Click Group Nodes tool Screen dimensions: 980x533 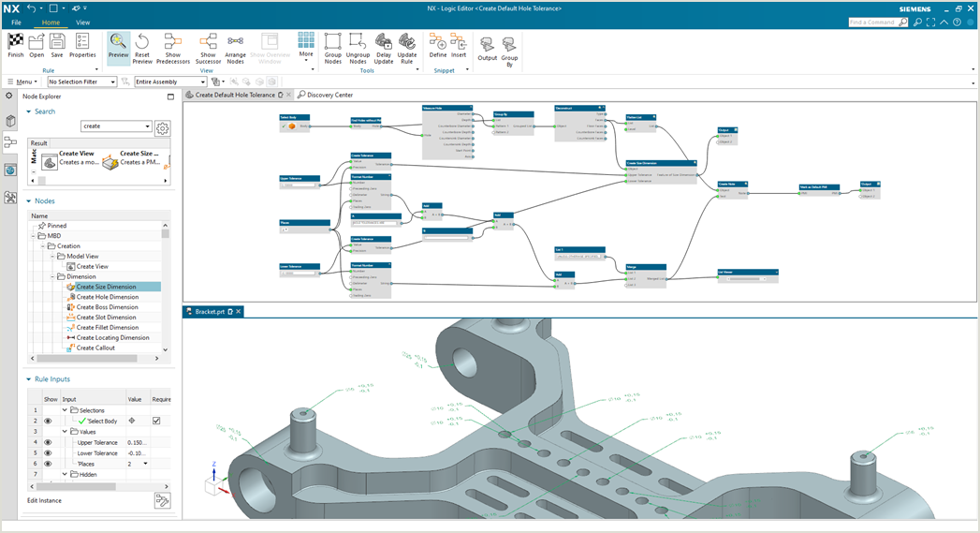pos(332,48)
